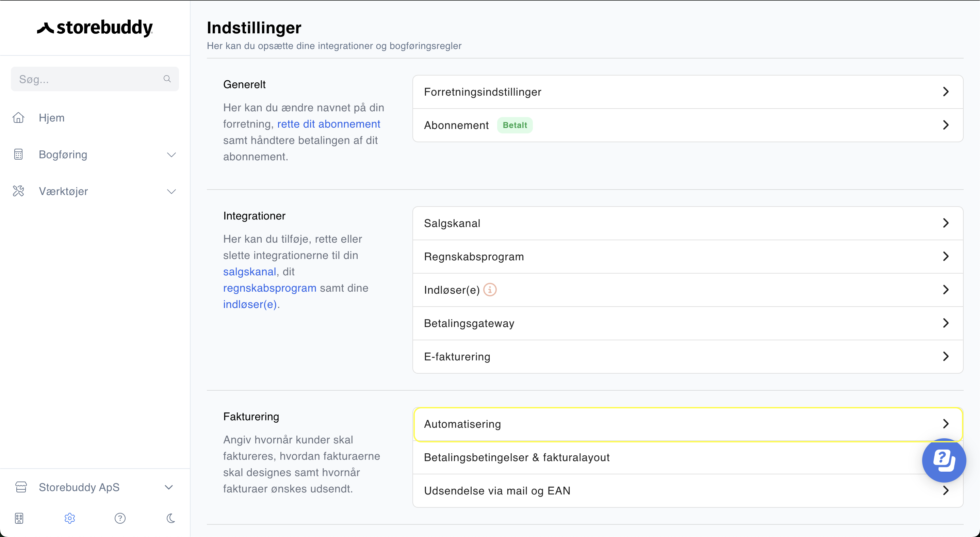Click the Forretningsindstillinger arrow chevron

point(946,92)
